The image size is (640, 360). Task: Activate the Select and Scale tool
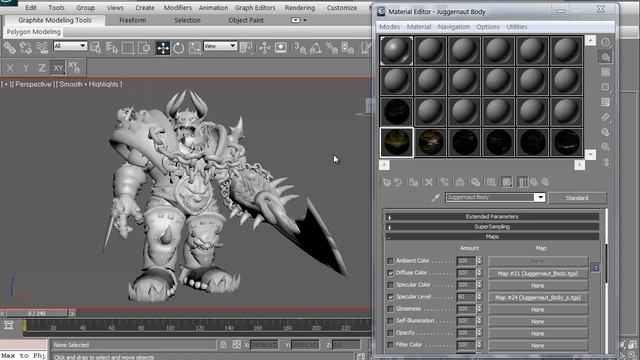click(195, 48)
